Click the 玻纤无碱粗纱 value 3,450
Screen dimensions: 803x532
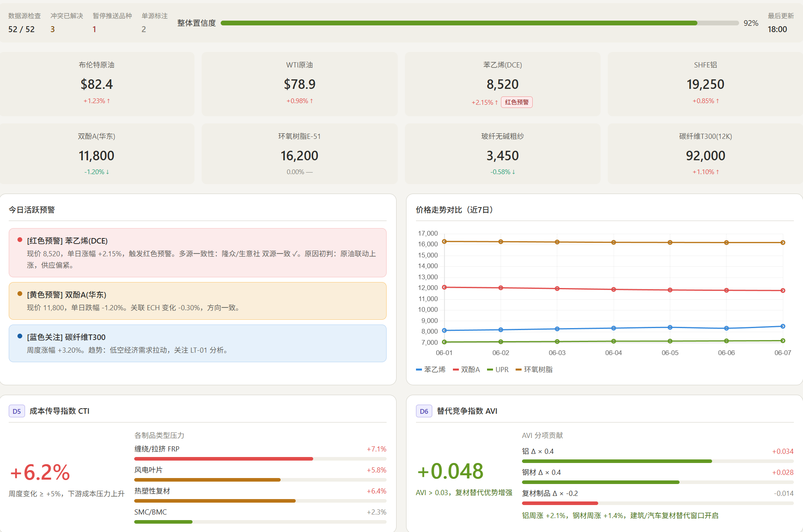pos(503,156)
